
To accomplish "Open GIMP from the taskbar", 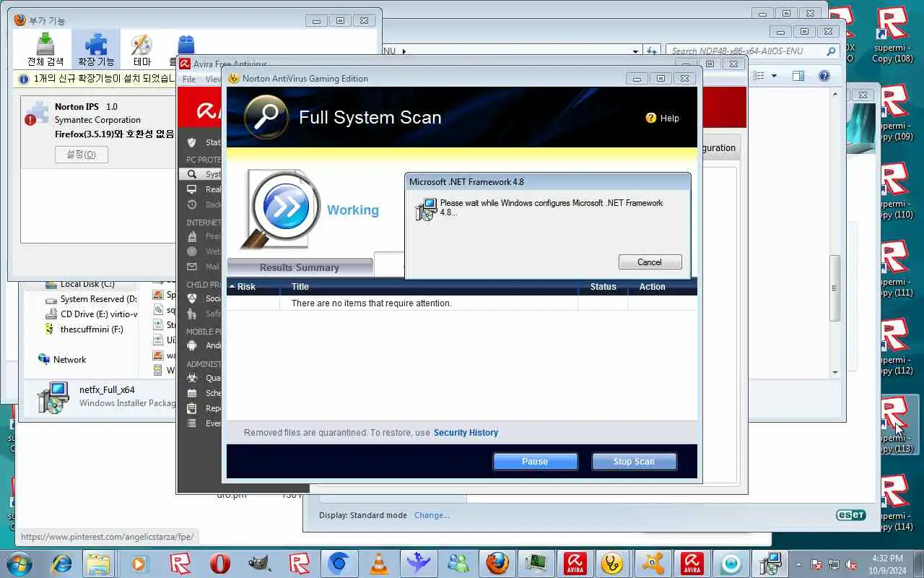I will pos(259,564).
